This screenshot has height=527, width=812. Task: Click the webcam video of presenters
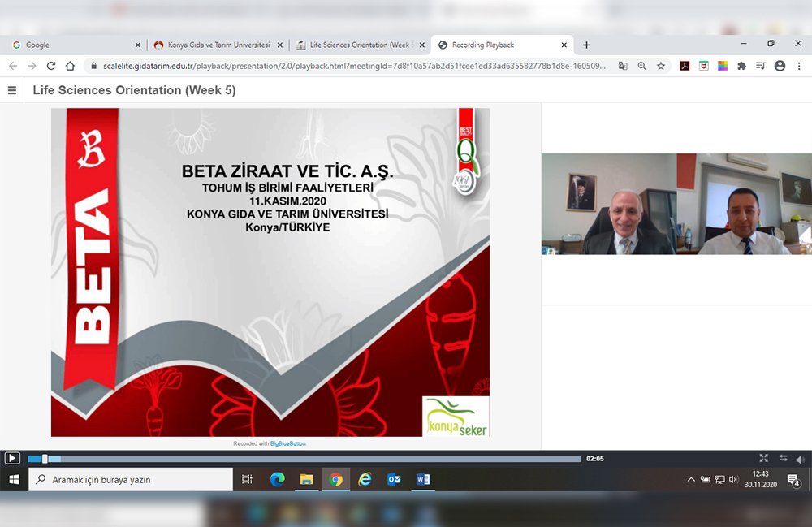coord(676,204)
